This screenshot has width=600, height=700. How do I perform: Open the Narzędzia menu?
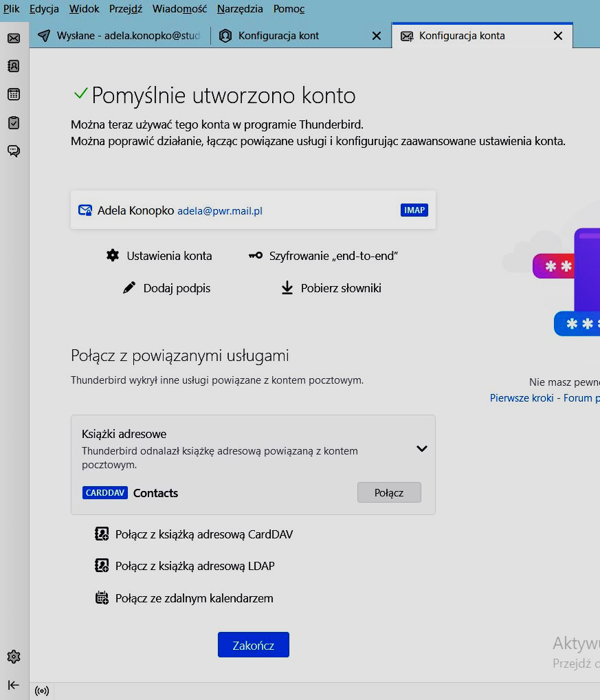(240, 9)
